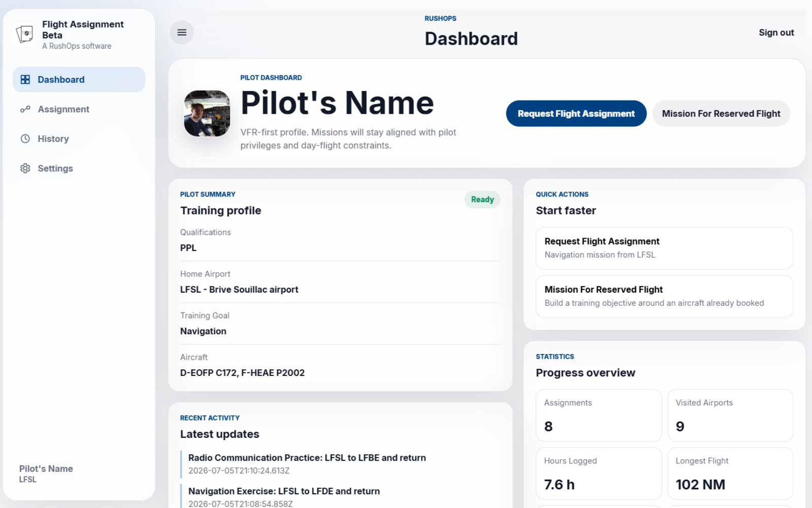Click the blue Request Flight Assignment button
812x508 pixels.
576,113
